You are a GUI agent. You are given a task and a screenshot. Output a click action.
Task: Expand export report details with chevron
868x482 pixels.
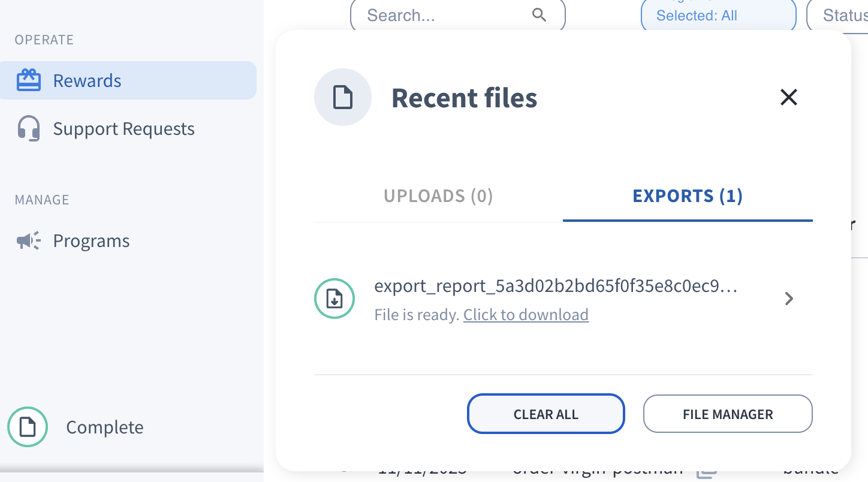[x=789, y=299]
